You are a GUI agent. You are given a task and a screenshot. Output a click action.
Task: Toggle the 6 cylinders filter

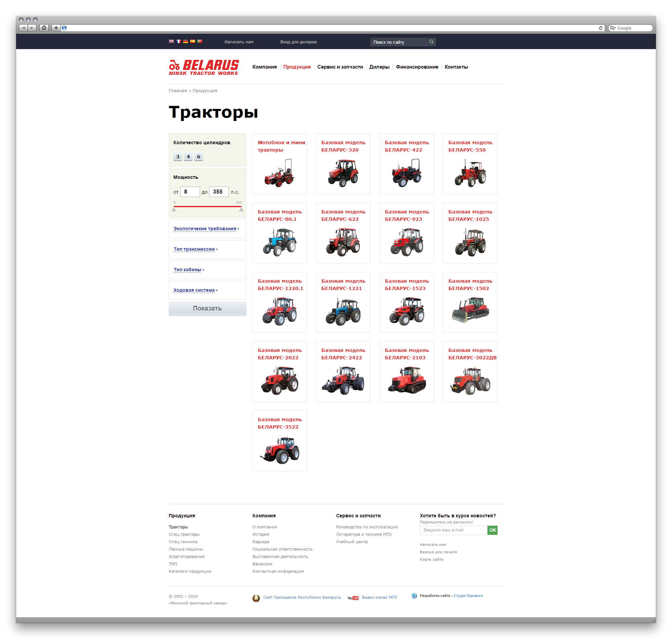coord(199,157)
